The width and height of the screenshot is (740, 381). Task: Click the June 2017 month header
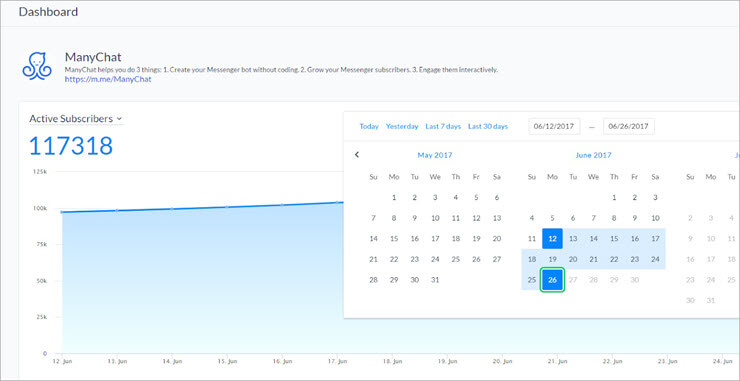click(593, 155)
